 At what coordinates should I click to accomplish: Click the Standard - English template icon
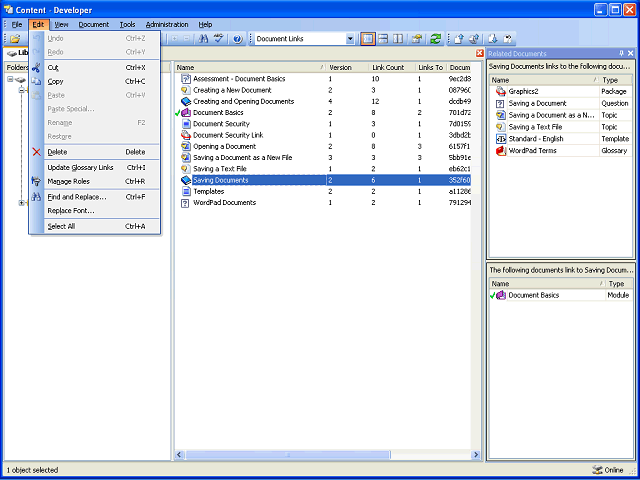click(501, 139)
